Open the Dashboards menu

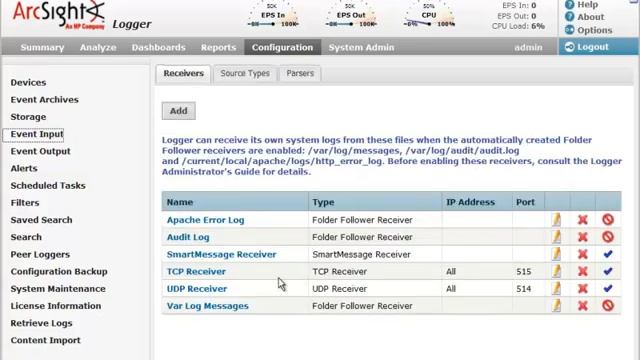(x=158, y=47)
